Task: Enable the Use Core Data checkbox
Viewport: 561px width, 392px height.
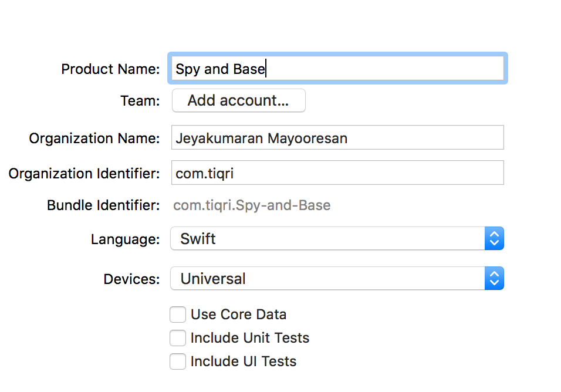Action: tap(178, 315)
